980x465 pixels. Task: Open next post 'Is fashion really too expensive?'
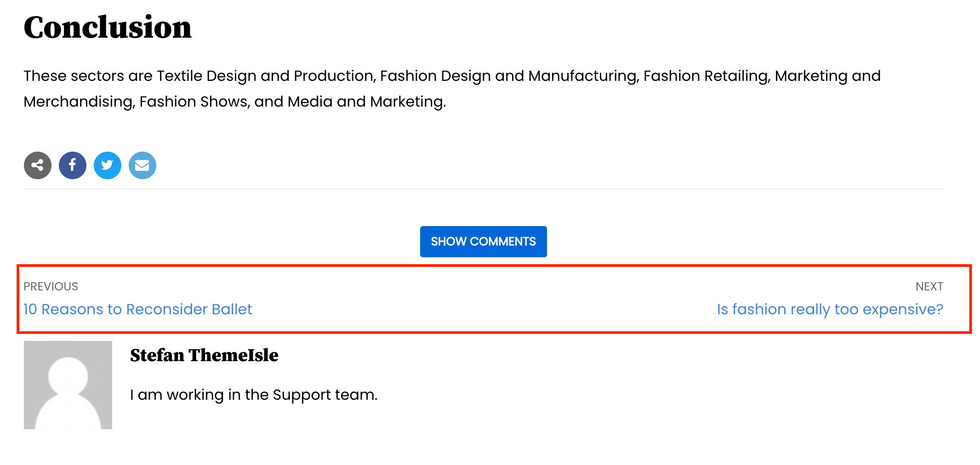tap(830, 309)
